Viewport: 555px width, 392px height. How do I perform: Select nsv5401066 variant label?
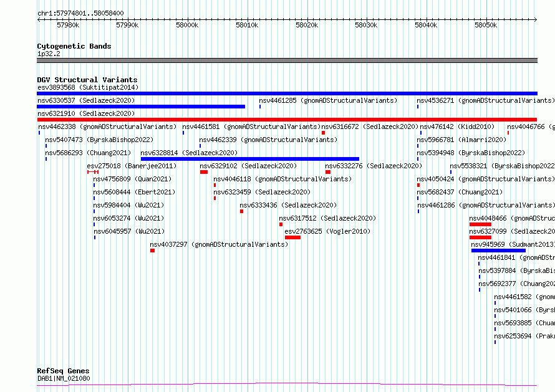524,310
